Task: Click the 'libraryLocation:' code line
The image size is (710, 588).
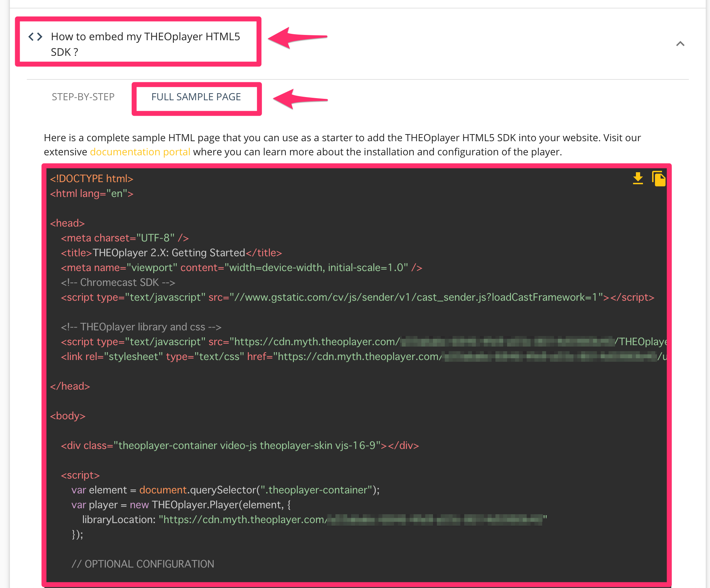Action: pyautogui.click(x=315, y=520)
